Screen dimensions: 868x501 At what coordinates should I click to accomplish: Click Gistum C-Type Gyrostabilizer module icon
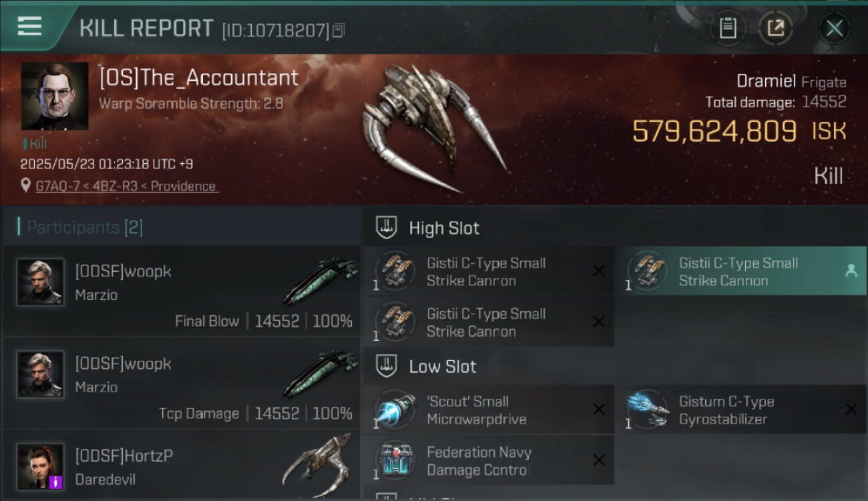pos(647,409)
